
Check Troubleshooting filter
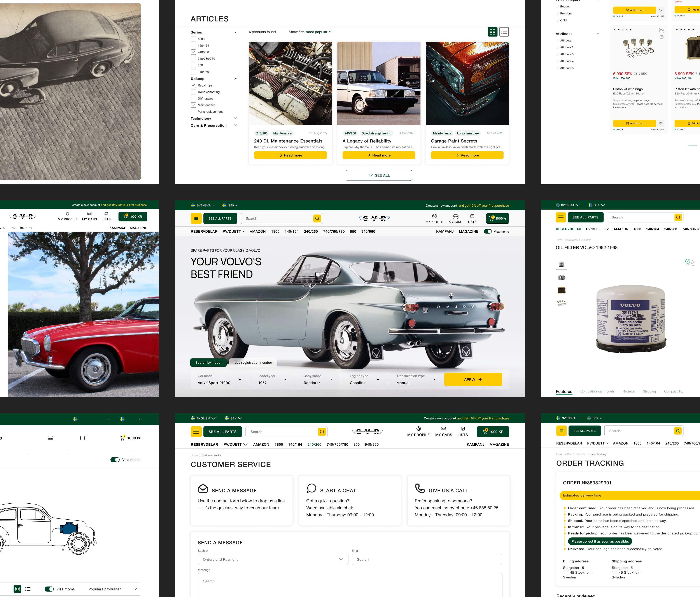pyautogui.click(x=193, y=92)
